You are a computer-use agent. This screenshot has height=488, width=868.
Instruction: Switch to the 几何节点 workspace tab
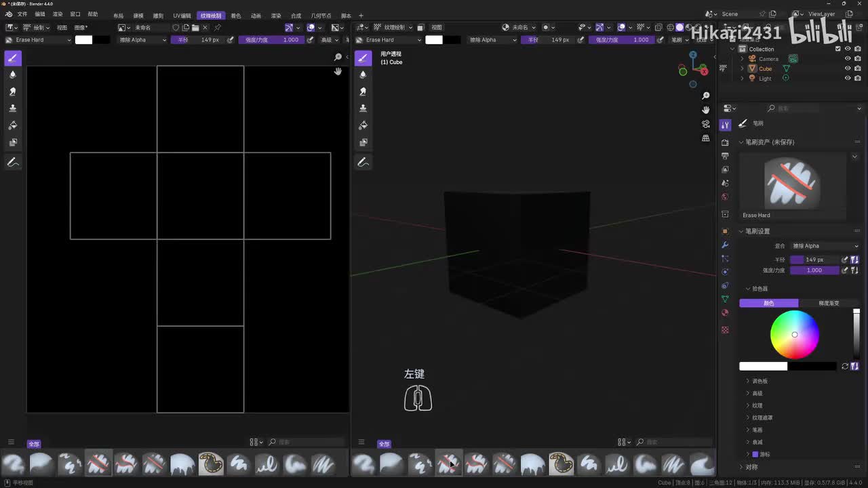point(321,16)
